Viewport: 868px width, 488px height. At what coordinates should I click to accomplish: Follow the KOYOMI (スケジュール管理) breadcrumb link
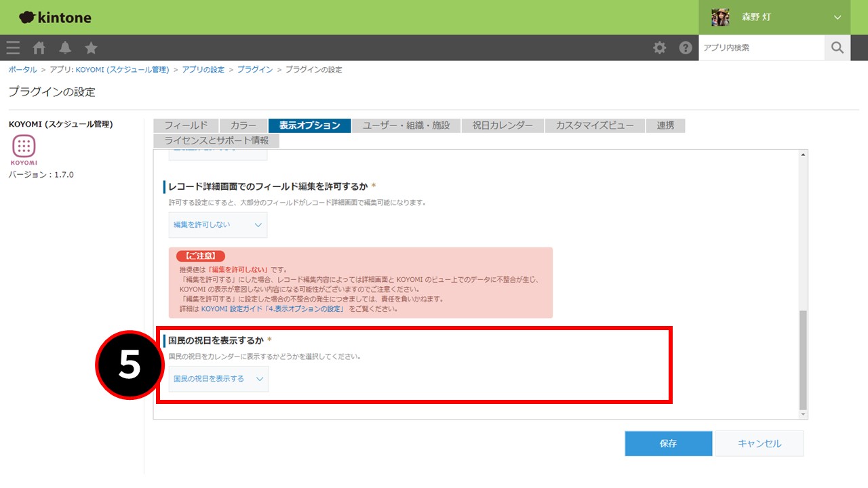click(122, 70)
